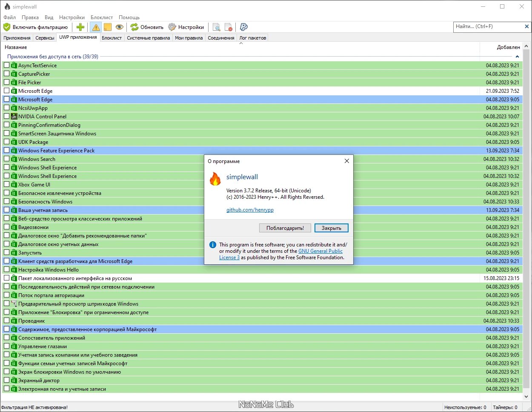Click the document with magnifier log viewer icon
The image size is (532, 412).
[x=217, y=27]
